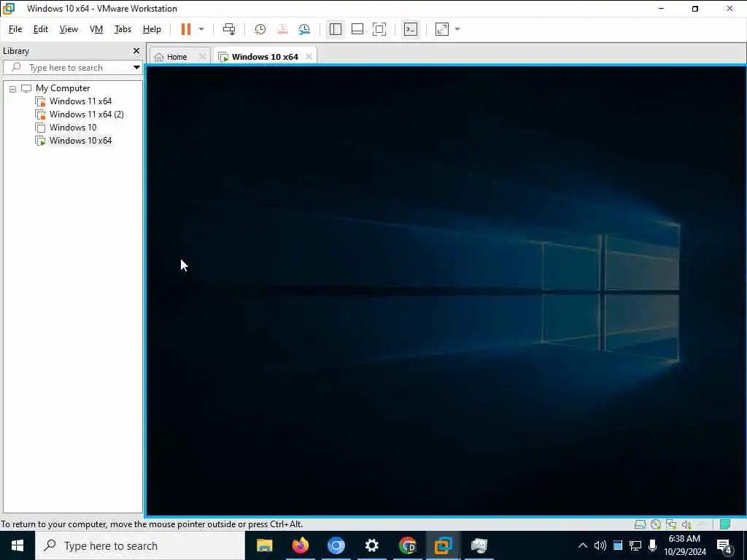The height and width of the screenshot is (560, 747).
Task: Open the stretch guest dropdown arrow
Action: coord(457,29)
